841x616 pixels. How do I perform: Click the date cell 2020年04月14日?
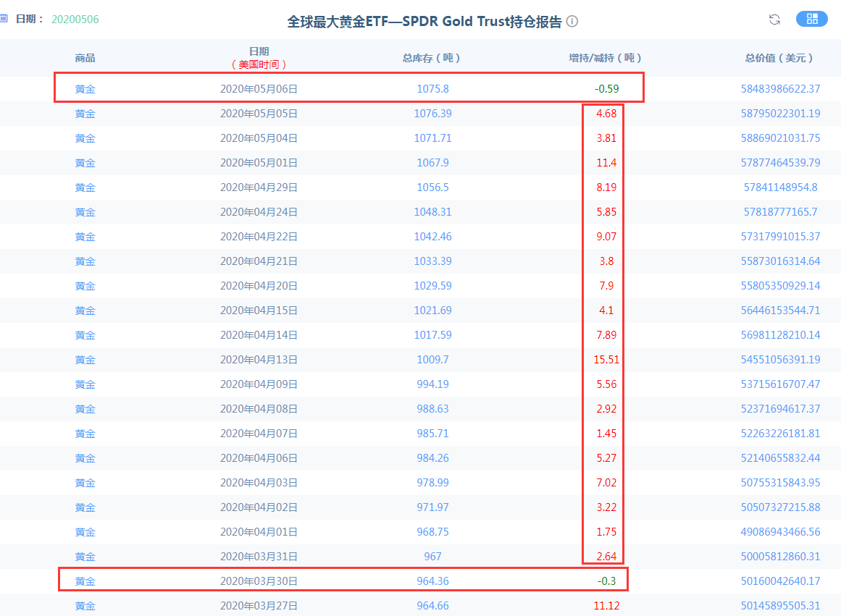point(259,336)
